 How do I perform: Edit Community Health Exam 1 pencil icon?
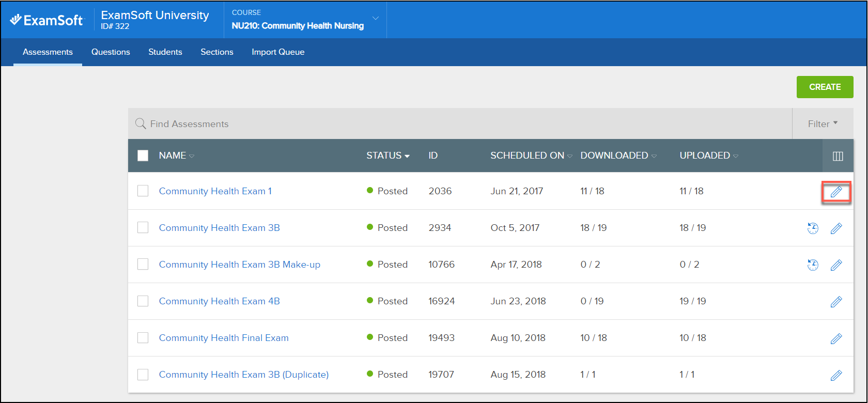[x=836, y=192]
